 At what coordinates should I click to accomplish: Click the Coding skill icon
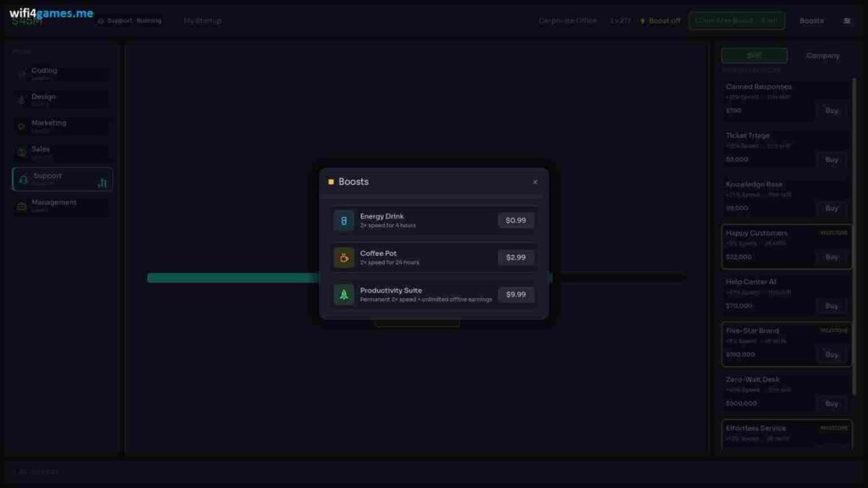click(x=21, y=74)
